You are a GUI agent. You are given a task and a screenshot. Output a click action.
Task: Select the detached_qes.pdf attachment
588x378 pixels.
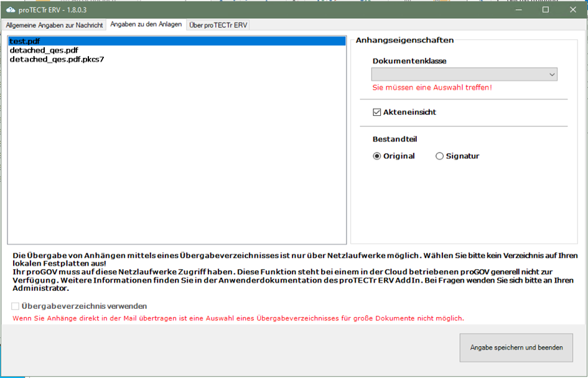(x=44, y=50)
